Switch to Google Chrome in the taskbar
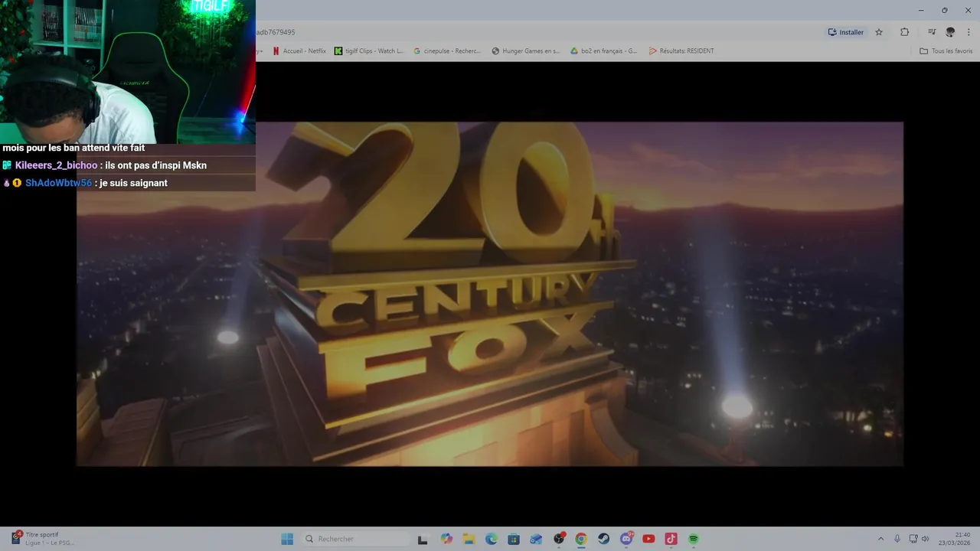 [x=581, y=539]
